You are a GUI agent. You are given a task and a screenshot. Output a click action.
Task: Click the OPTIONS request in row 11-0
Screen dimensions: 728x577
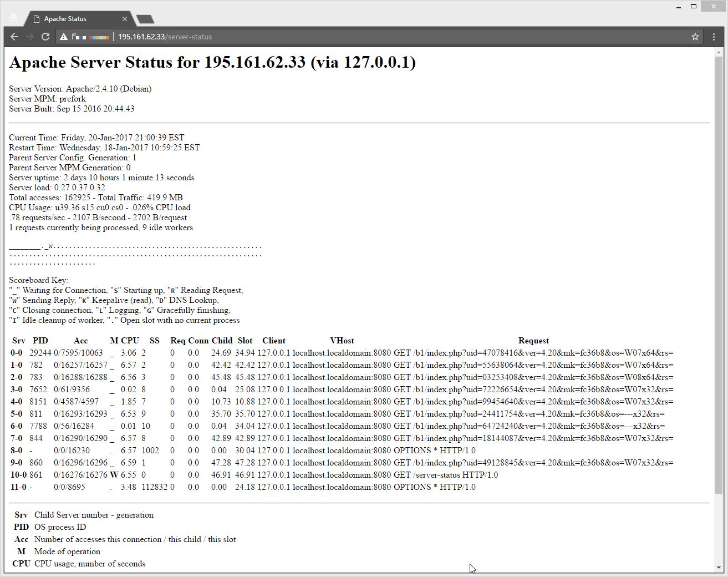click(x=435, y=487)
